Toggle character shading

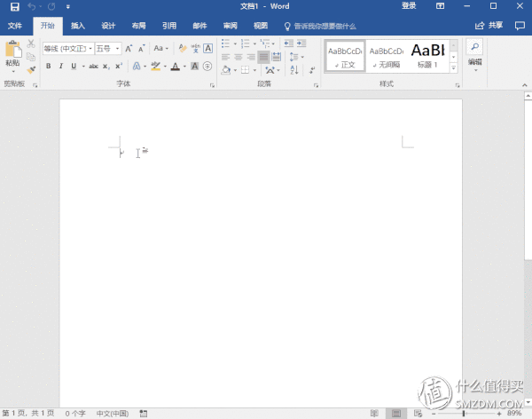[x=194, y=66]
